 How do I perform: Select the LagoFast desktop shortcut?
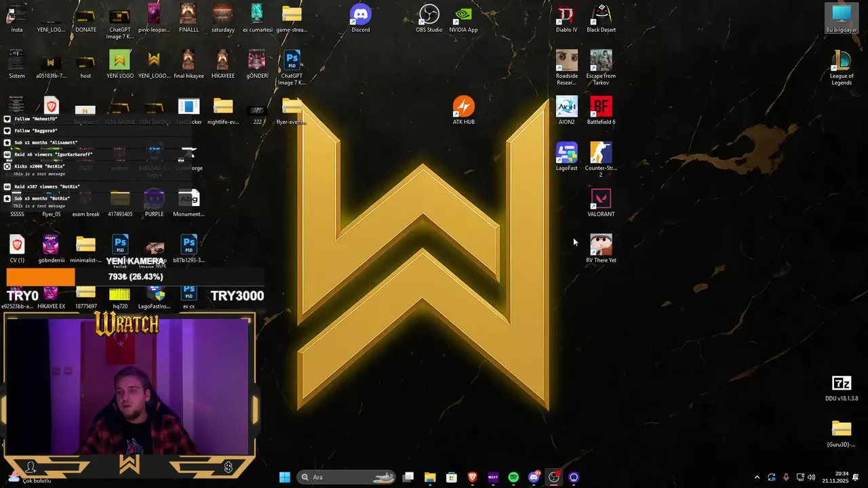pos(567,157)
